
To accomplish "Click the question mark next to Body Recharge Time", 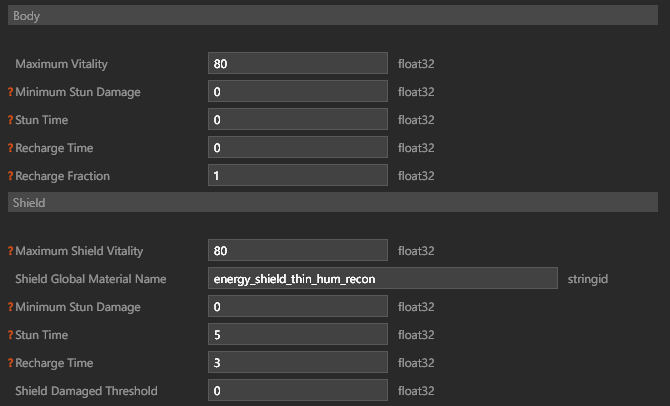I will (x=11, y=148).
